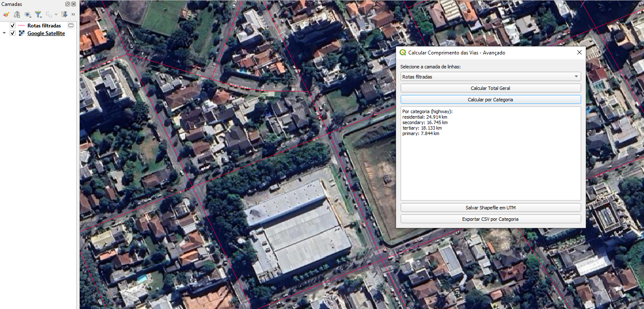Collapse the Google Satellite layer tree arrow
644x309 pixels.
coord(4,33)
